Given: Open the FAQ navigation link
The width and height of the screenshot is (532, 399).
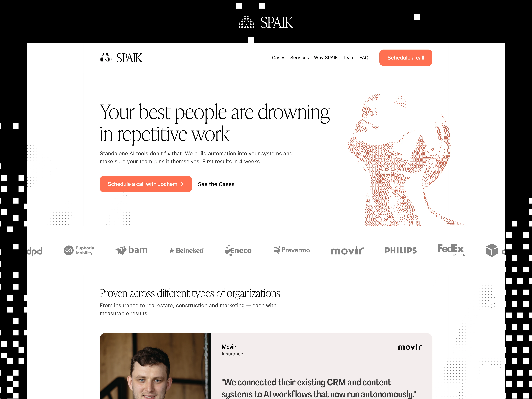Looking at the screenshot, I should click(x=364, y=58).
